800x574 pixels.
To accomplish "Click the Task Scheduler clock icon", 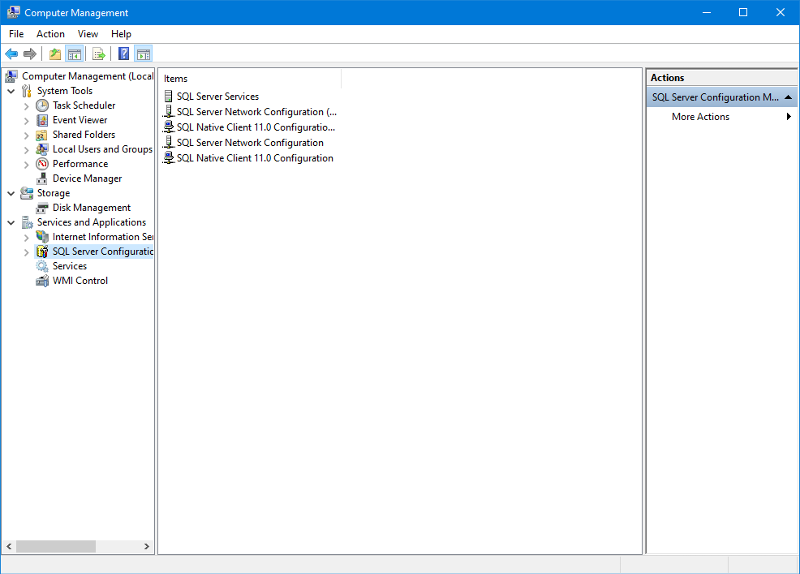I will pyautogui.click(x=42, y=106).
